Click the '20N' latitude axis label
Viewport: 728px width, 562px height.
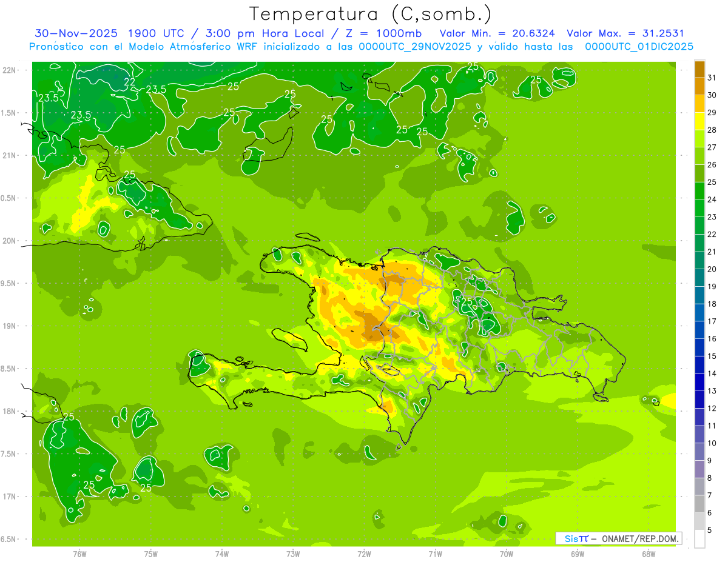pyautogui.click(x=9, y=241)
